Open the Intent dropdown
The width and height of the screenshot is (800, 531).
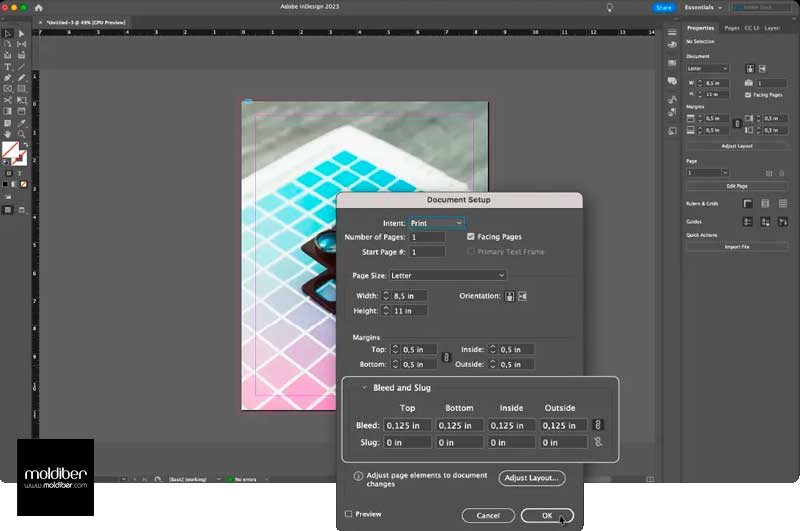pos(436,223)
